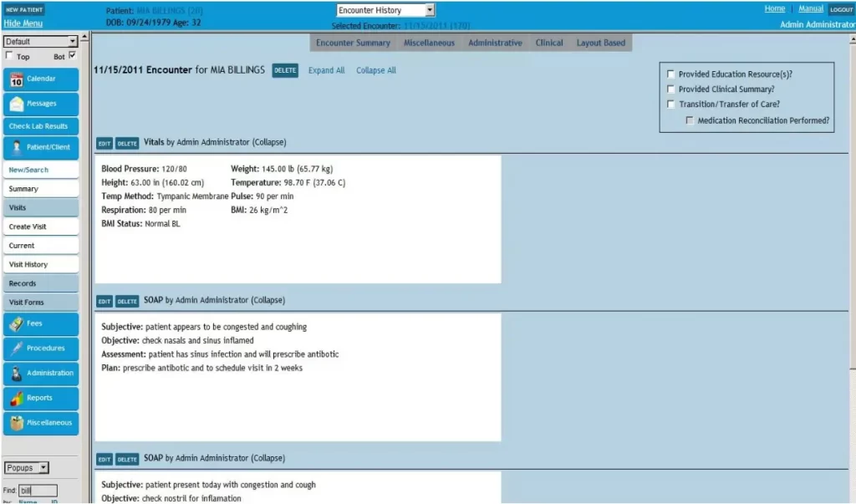This screenshot has height=504, width=856.
Task: Check Medication Reconciliation Performed
Action: [690, 119]
